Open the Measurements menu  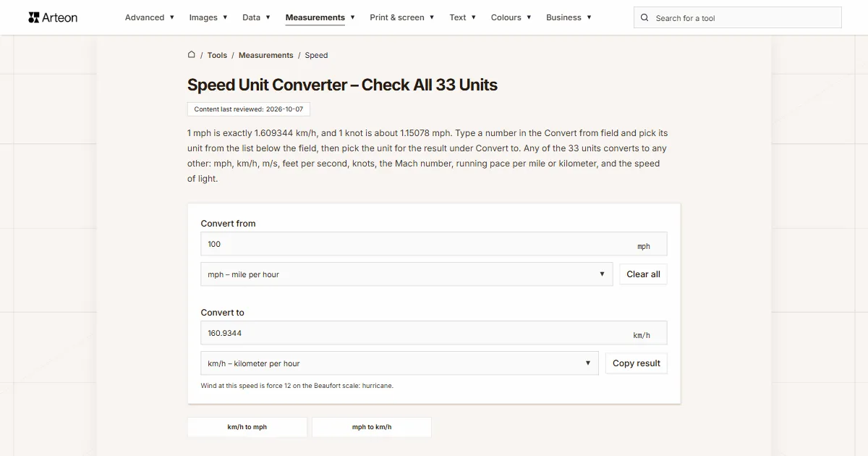(320, 17)
